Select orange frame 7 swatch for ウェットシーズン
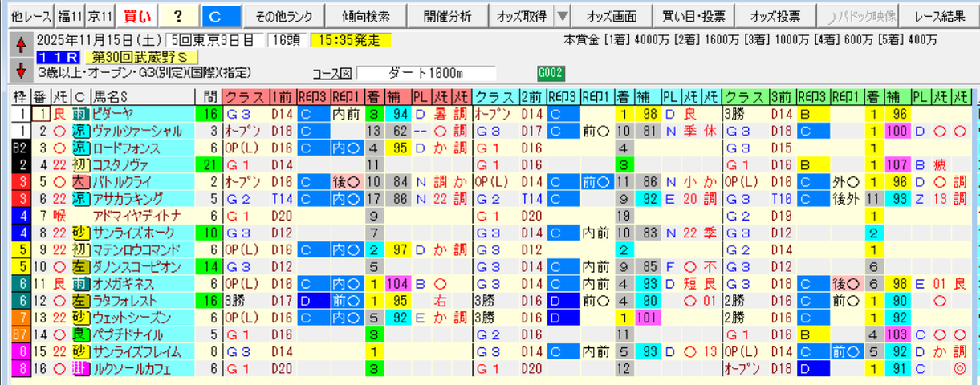Screen dimensions: 980x385 (x=20, y=318)
